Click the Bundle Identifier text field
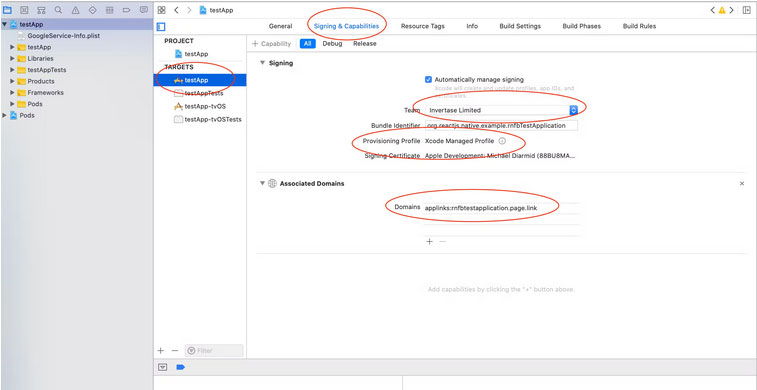 coord(501,125)
